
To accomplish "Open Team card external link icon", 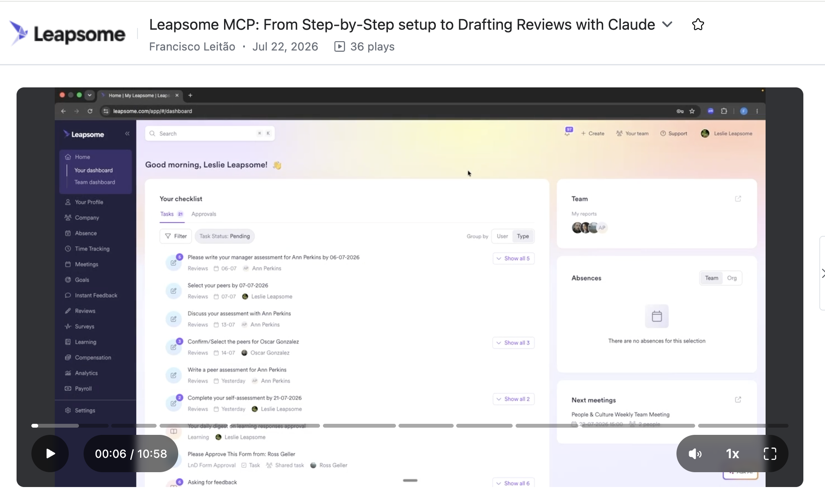I will tap(738, 199).
